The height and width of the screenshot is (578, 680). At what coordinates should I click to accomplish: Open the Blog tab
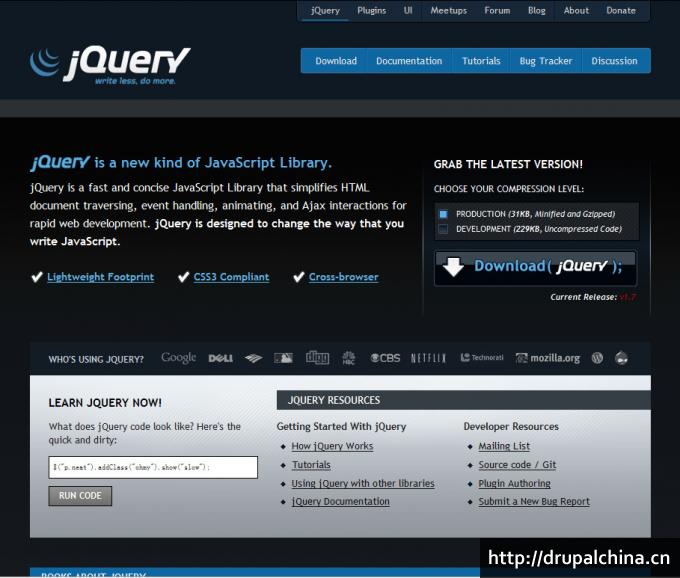537,10
